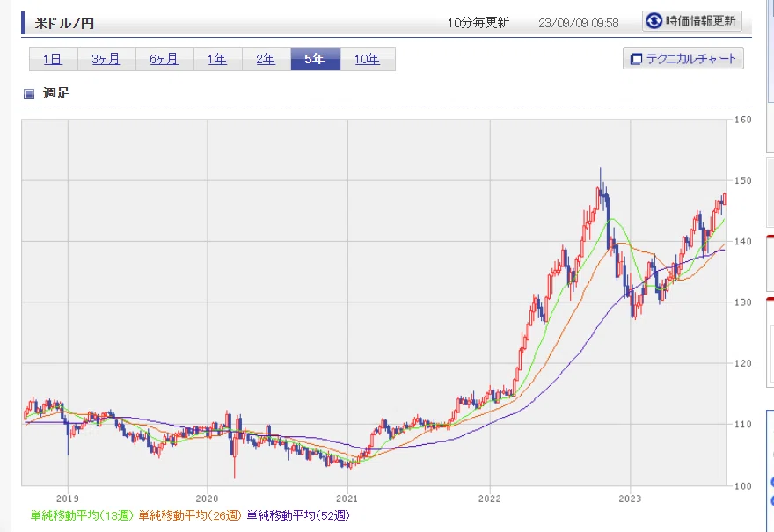
Task: Click the 米ドル/円 heading text
Action: click(64, 23)
